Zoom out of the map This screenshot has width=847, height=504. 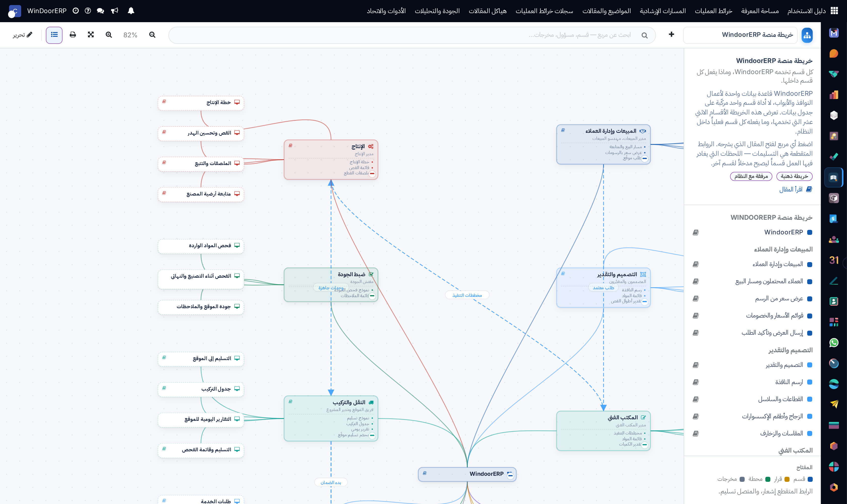(x=152, y=35)
